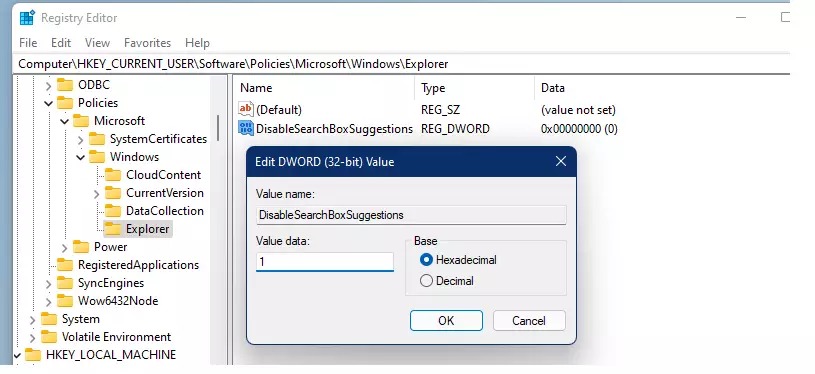Click the DataCollection folder icon
The width and height of the screenshot is (815, 374).
pyautogui.click(x=113, y=210)
